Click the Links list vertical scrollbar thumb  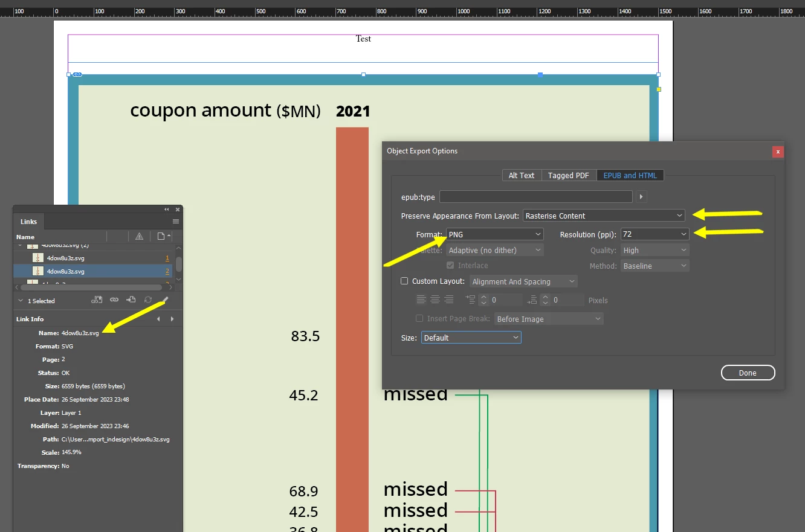coord(178,264)
